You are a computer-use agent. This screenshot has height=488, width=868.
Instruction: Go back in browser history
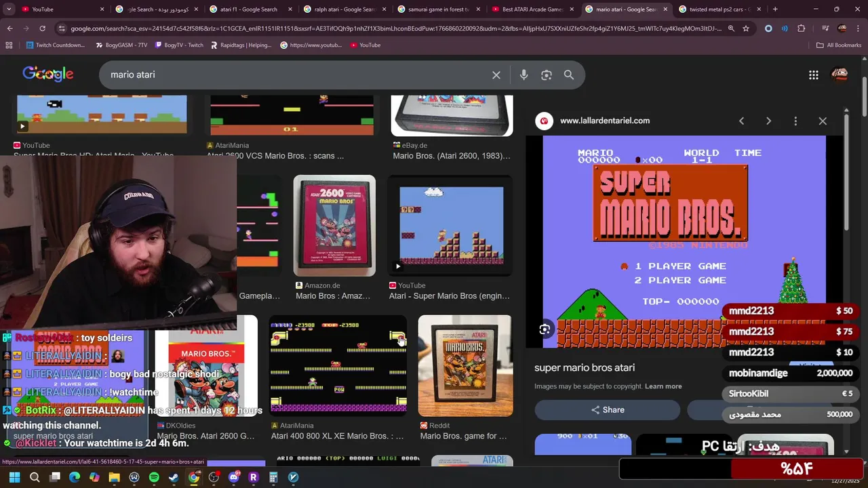[9, 28]
